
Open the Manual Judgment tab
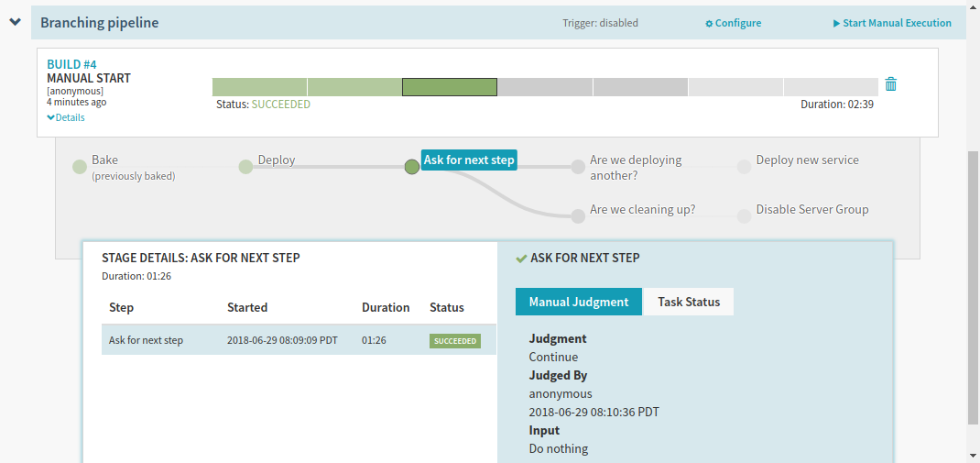pyautogui.click(x=578, y=302)
